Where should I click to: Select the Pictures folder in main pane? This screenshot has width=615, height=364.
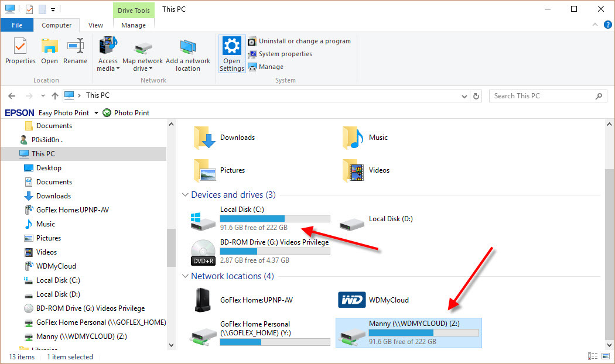point(219,170)
